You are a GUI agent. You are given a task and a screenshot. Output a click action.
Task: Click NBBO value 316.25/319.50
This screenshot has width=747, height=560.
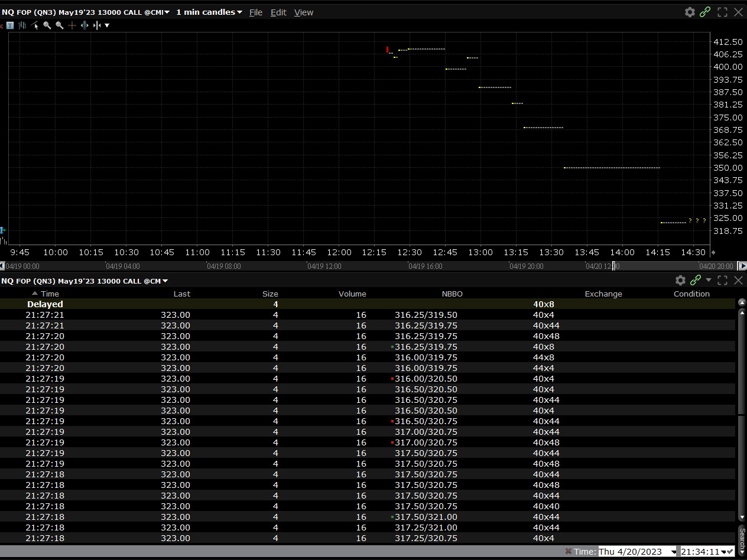coord(426,315)
